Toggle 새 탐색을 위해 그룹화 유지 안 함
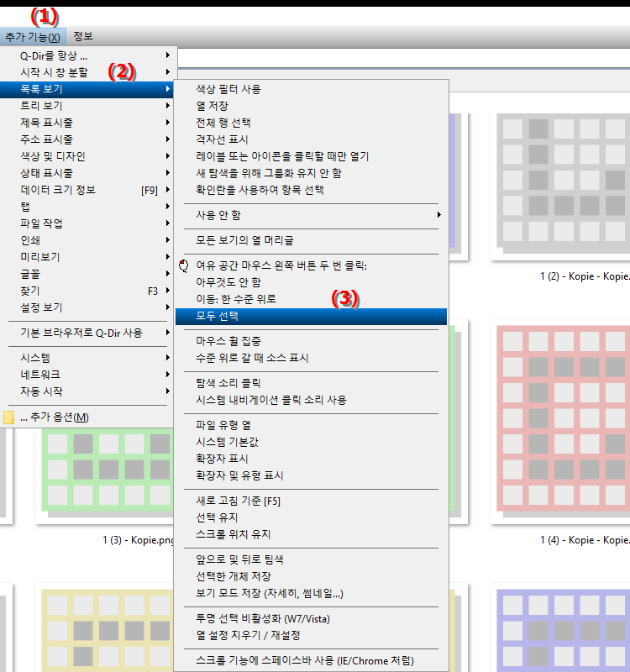This screenshot has height=672, width=630. 311,173
